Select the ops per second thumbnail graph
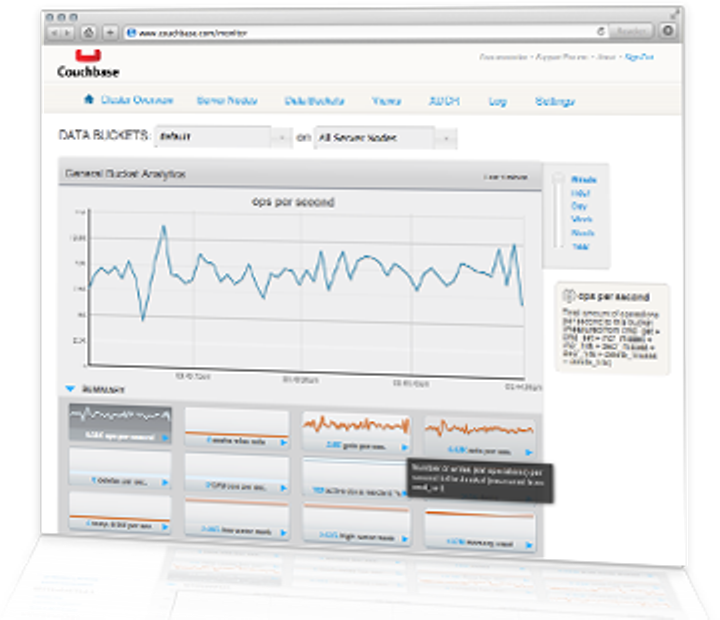 point(119,425)
